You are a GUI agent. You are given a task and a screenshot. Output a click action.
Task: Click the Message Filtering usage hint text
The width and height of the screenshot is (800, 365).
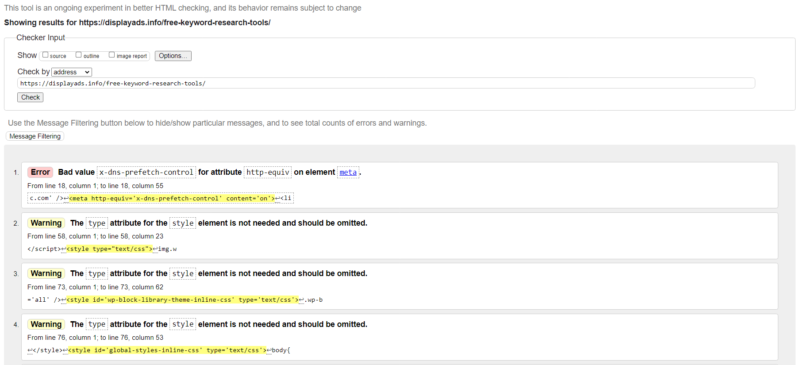[217, 123]
